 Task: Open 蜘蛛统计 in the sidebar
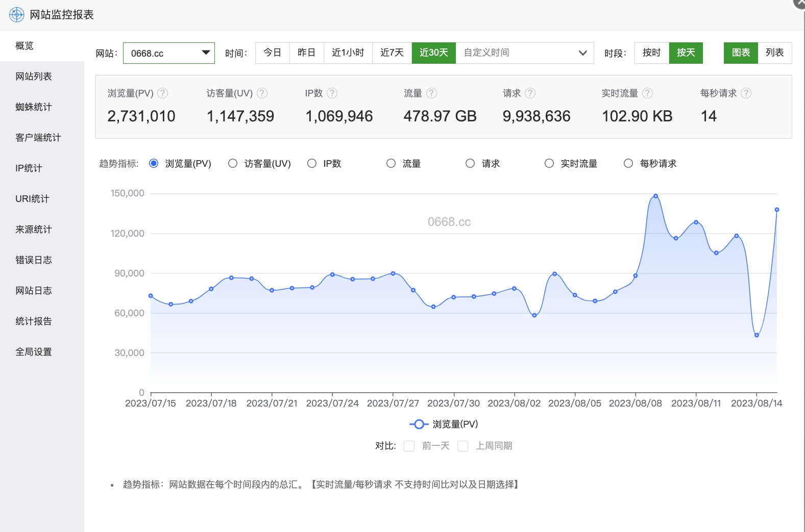(34, 107)
